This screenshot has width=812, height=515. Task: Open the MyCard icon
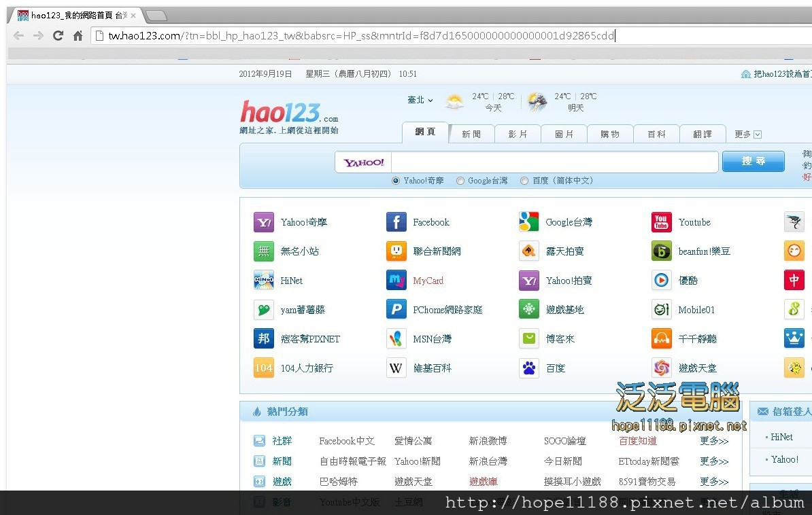[396, 281]
